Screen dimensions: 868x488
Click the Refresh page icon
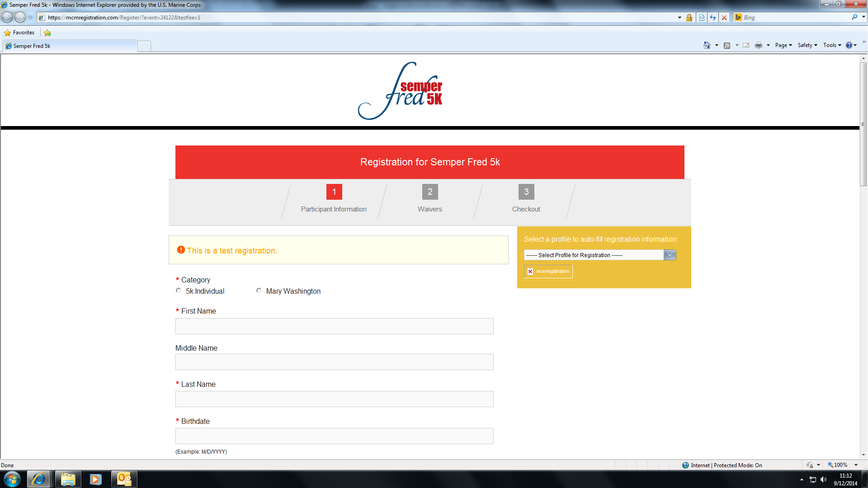click(x=713, y=18)
